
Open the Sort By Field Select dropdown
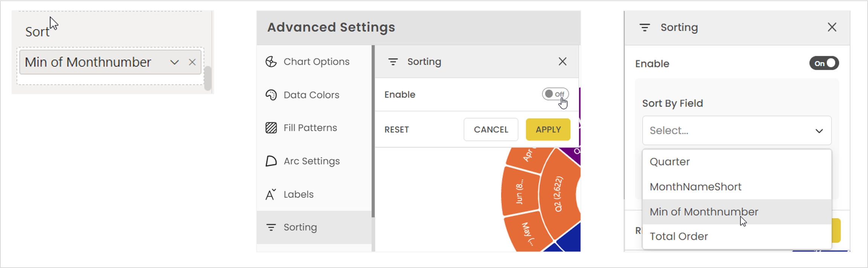[x=737, y=131]
